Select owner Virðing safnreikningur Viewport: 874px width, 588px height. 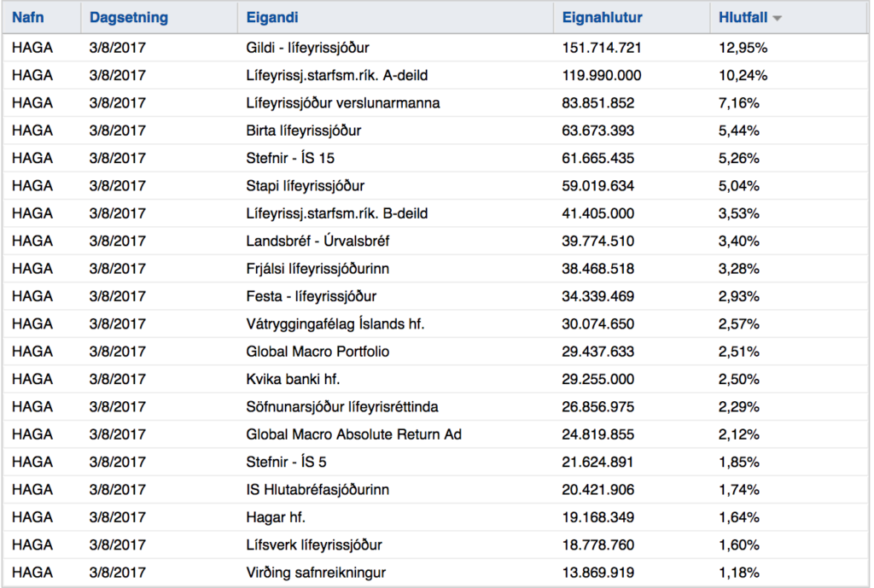point(316,573)
